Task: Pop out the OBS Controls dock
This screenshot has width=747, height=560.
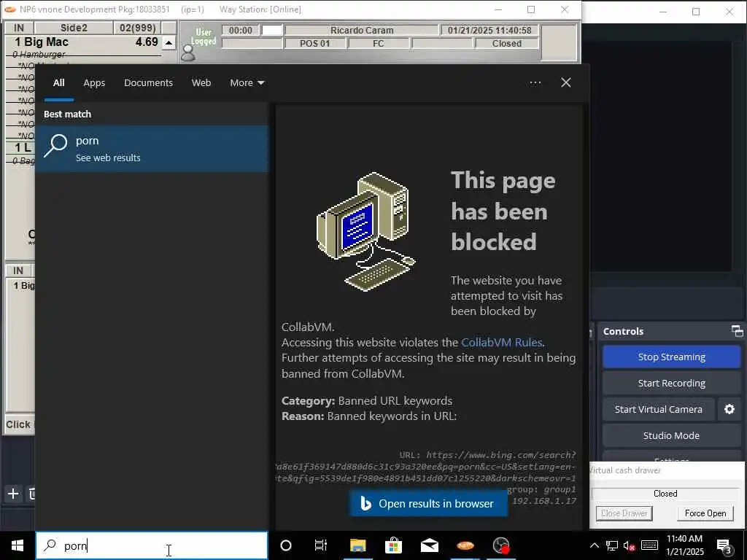Action: pos(737,331)
